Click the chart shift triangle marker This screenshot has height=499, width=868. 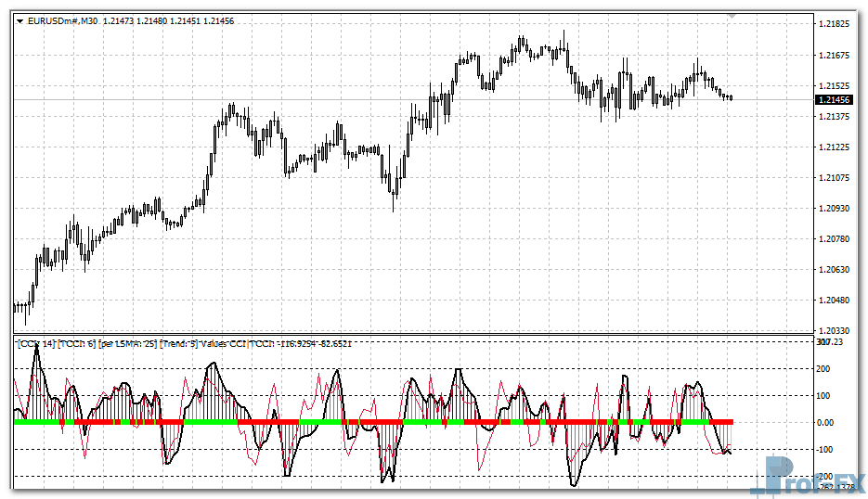[732, 16]
